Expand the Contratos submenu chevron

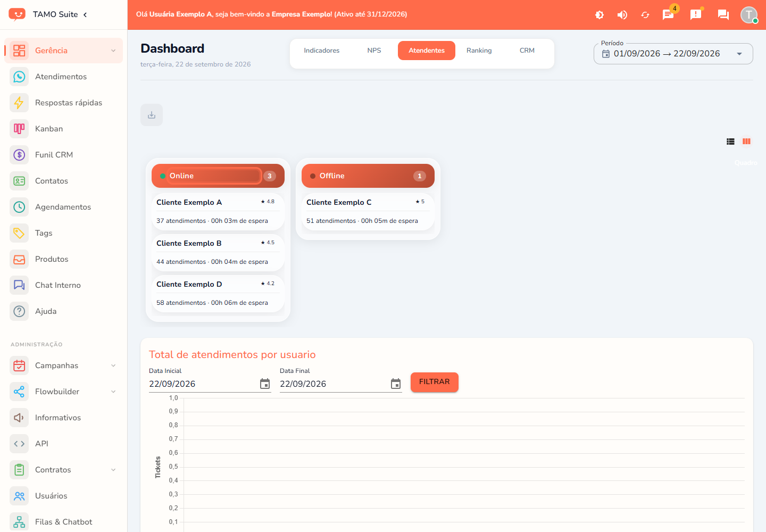(113, 470)
